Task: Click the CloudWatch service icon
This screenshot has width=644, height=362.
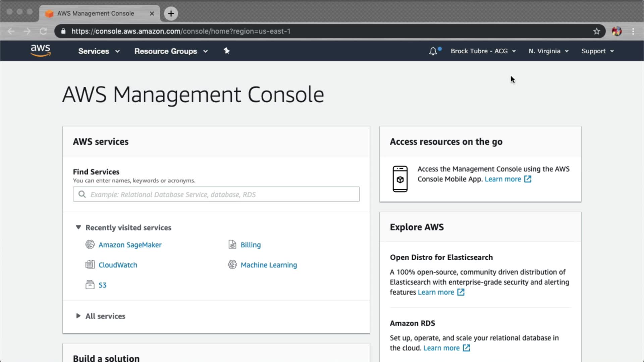Action: 90,265
